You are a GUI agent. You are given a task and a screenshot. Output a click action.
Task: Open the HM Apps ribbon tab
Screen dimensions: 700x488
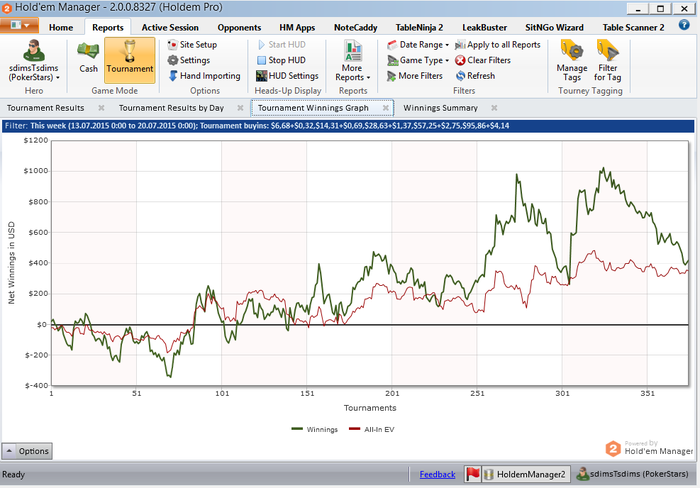(297, 28)
